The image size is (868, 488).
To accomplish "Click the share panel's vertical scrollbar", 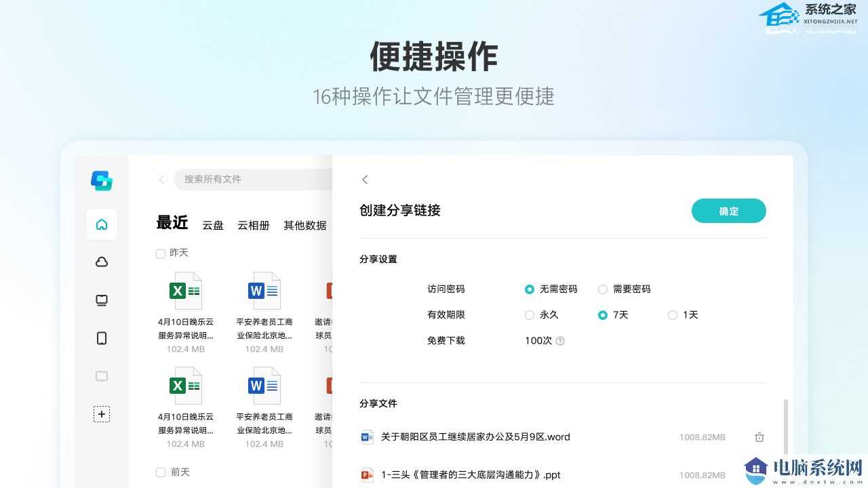I will pos(786,427).
